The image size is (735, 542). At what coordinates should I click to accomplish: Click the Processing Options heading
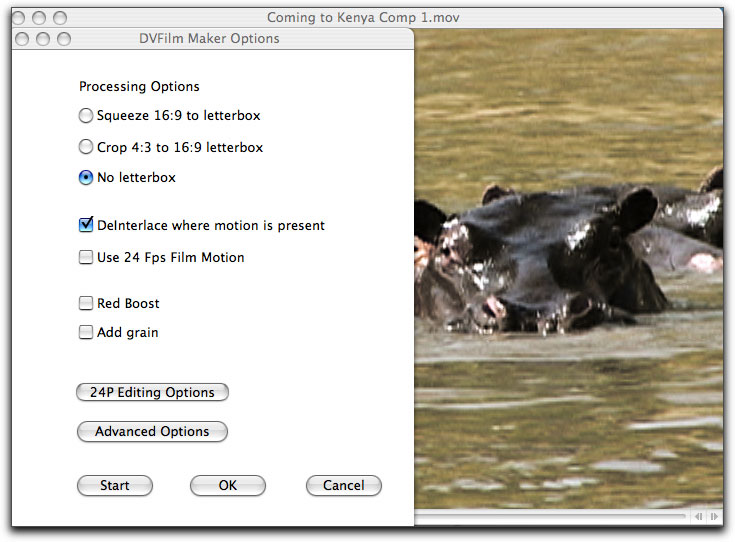tap(139, 87)
